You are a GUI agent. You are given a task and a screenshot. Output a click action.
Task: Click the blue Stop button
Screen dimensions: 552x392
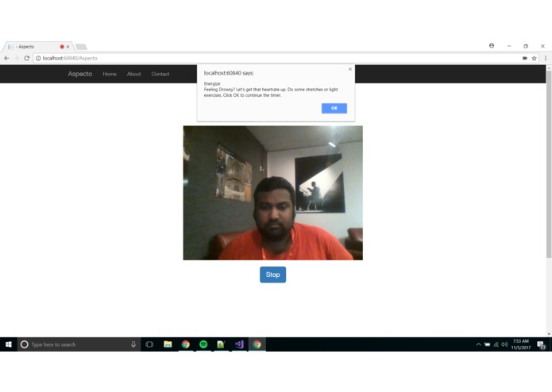coord(273,275)
